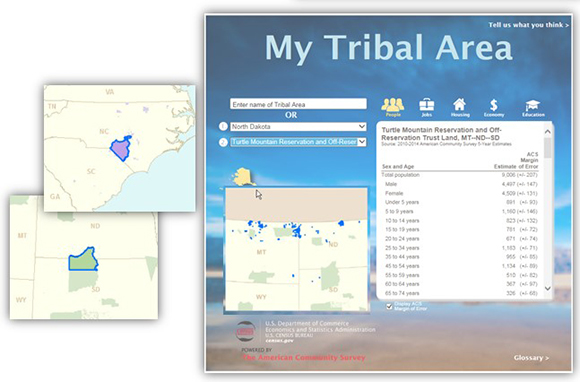Open the Tell us what you think link
The width and height of the screenshot is (580, 382).
pyautogui.click(x=529, y=25)
